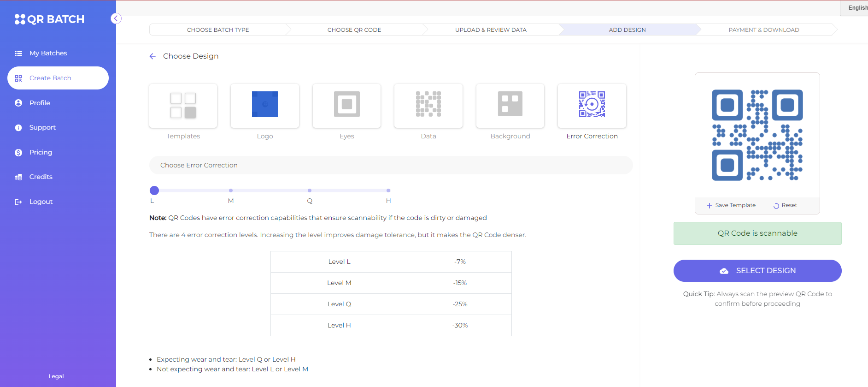Click the Quick Tip text
The width and height of the screenshot is (868, 387).
pos(757,299)
